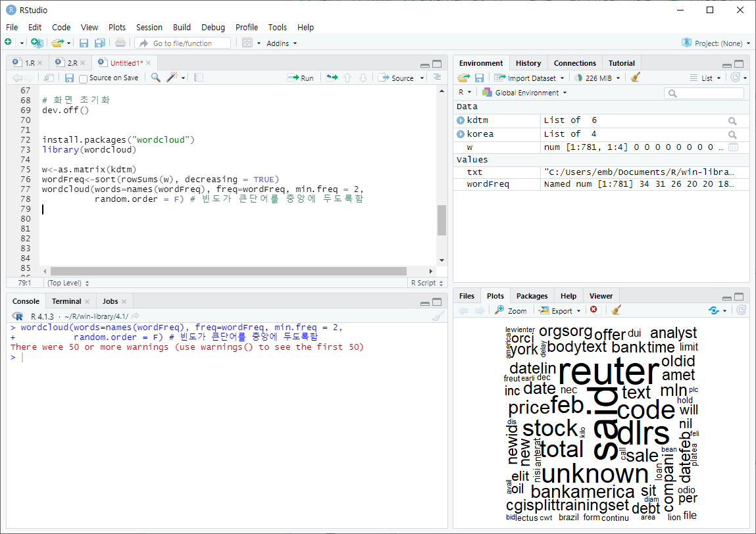The width and height of the screenshot is (756, 534).
Task: Re-run previous code region icon
Action: (x=332, y=78)
